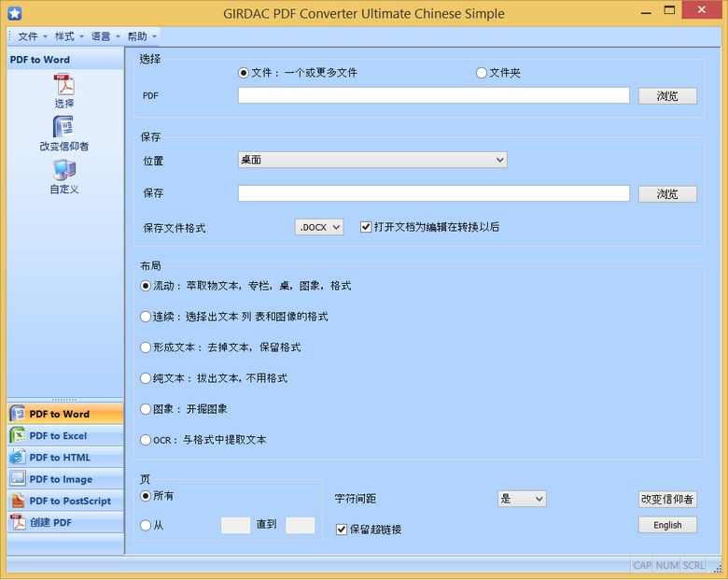Screen dimensions: 728x580
Task: Maximize the GIRDAC PDF Converter window
Action: (x=669, y=10)
